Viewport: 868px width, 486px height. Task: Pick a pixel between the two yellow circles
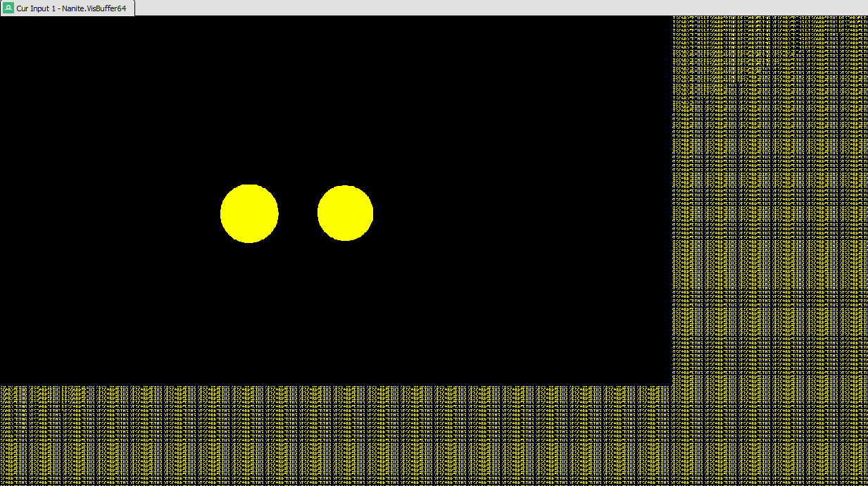coord(298,213)
